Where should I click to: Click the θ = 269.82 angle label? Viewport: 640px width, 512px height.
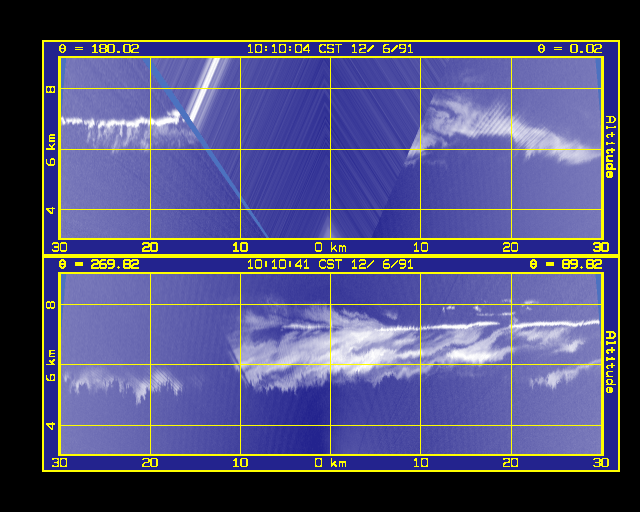click(99, 265)
